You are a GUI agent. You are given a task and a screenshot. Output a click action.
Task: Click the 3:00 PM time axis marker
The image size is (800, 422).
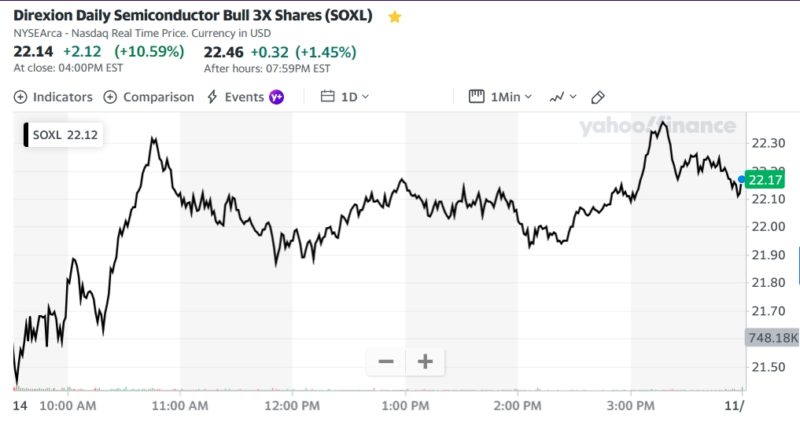coord(631,406)
